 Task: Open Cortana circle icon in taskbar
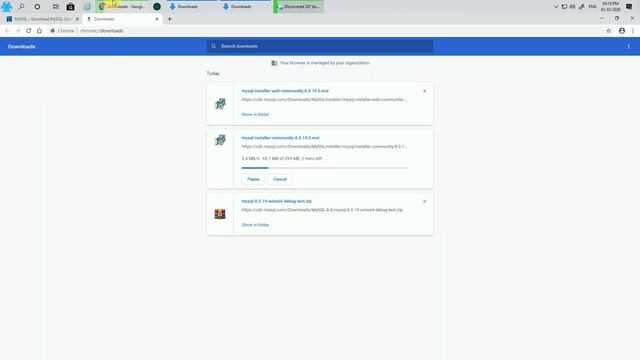[x=37, y=7]
